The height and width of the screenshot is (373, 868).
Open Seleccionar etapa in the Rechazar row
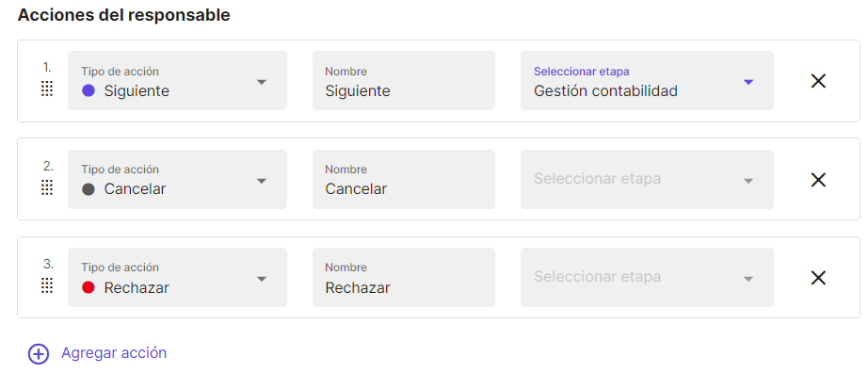(647, 277)
